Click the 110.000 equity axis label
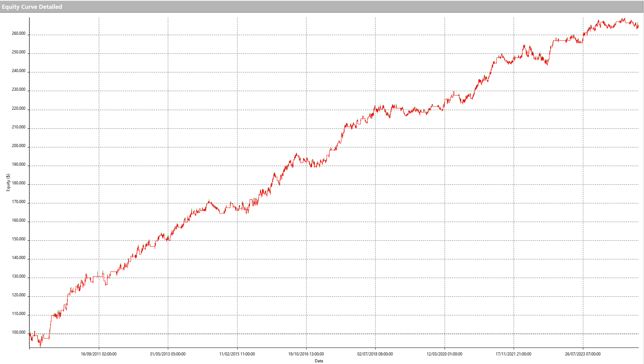Viewport: 644px width, 364px height. 18,314
